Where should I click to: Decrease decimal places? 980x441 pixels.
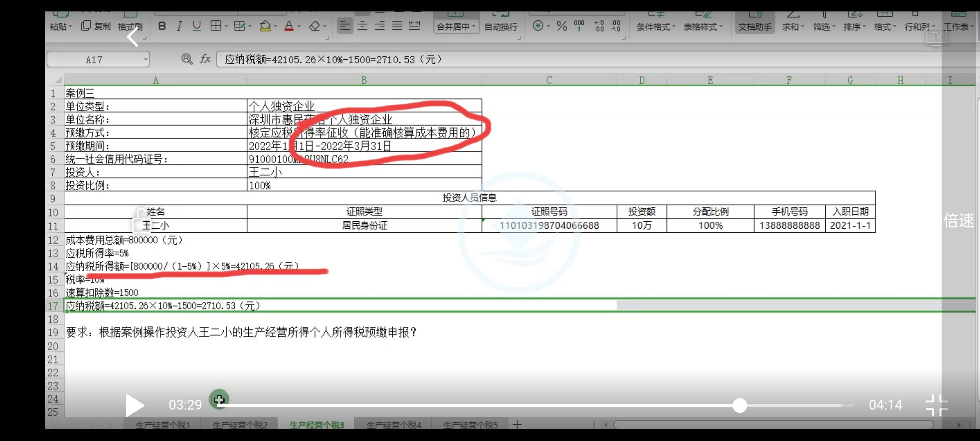point(616,26)
